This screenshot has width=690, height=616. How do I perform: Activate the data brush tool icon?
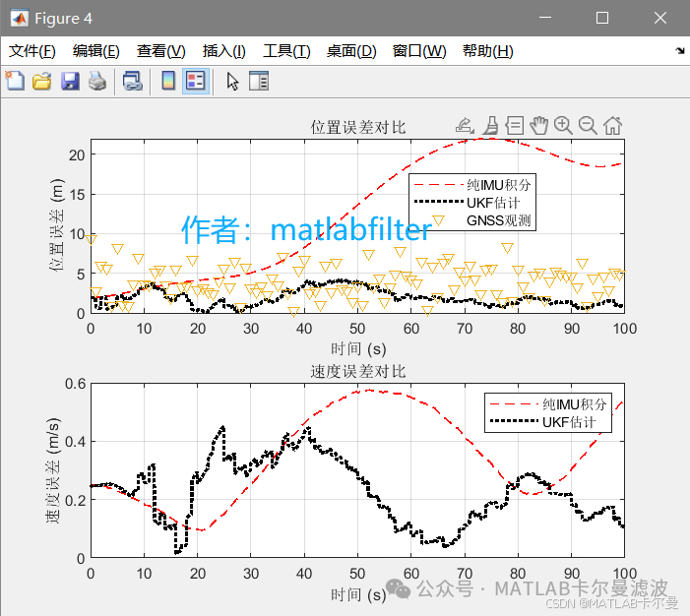point(490,126)
